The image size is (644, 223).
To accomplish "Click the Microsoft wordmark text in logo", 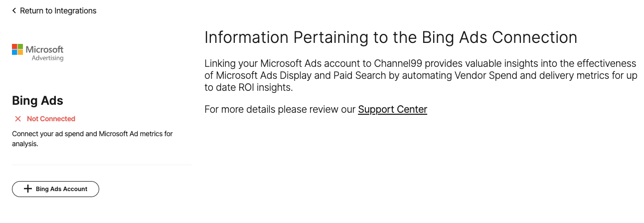I will [45, 49].
